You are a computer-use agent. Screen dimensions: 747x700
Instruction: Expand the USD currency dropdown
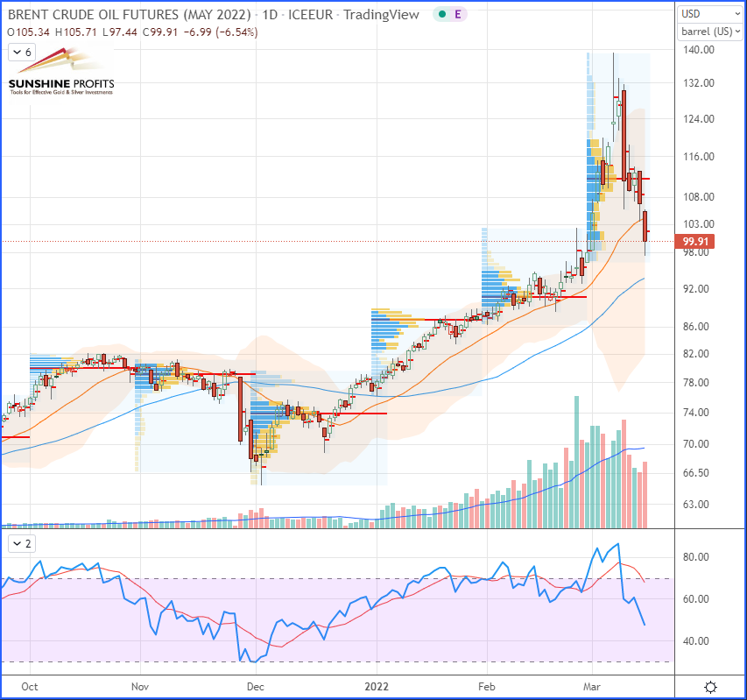[x=709, y=14]
